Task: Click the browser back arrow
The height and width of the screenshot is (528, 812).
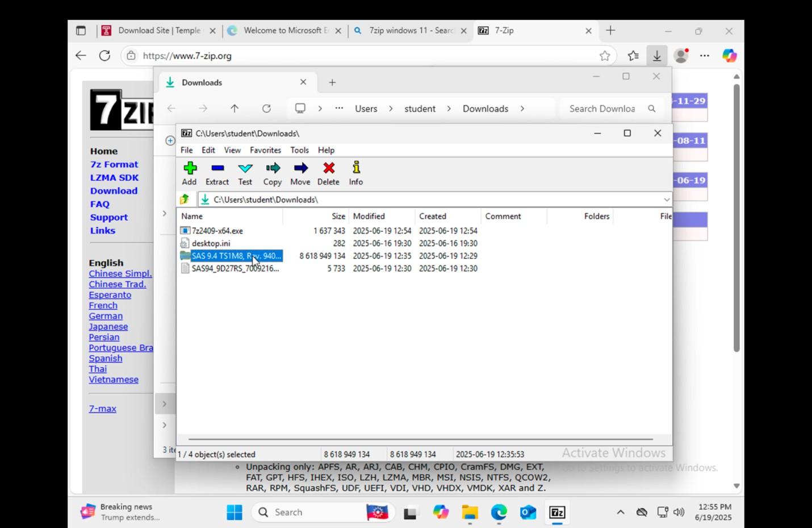Action: click(x=81, y=56)
